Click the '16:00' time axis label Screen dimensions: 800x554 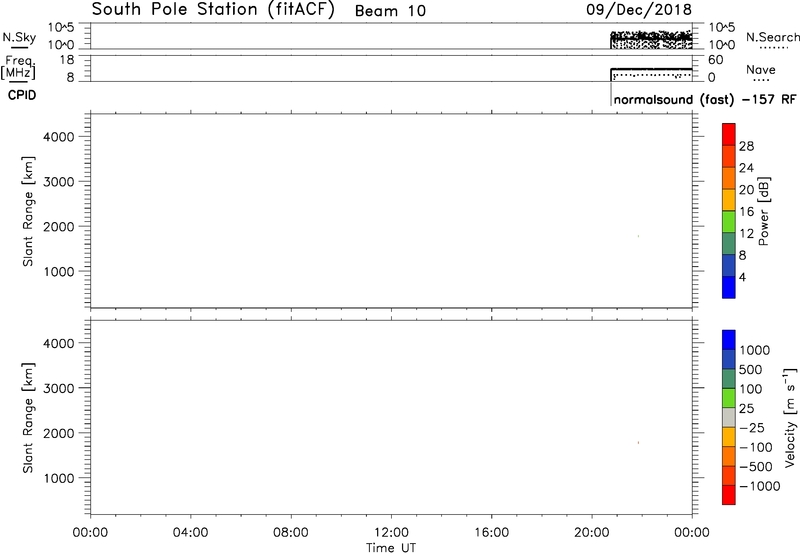point(491,533)
